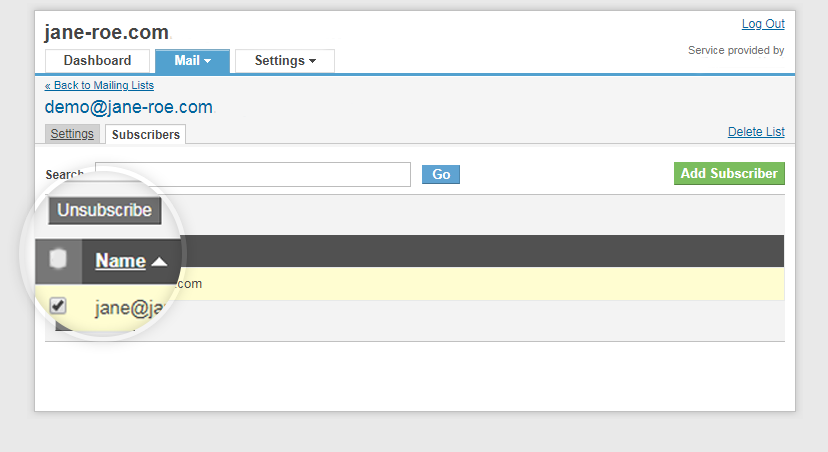Switch to the list Settings sub-tab
Image resolution: width=828 pixels, height=452 pixels.
[72, 134]
